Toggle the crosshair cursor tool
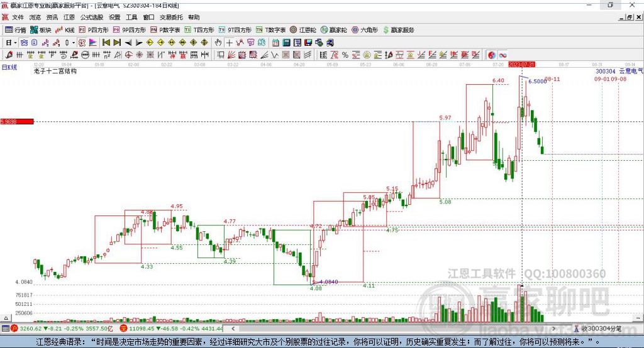The height and width of the screenshot is (348, 644). pyautogui.click(x=230, y=43)
